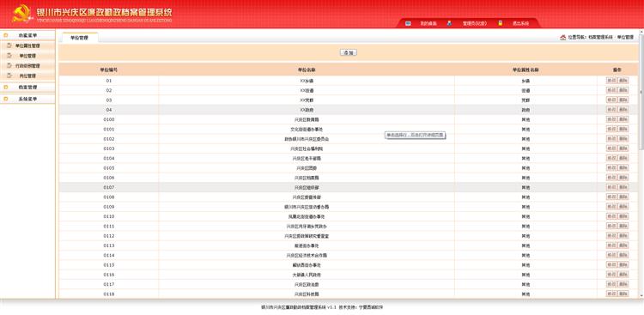Viewport: 644px width, 315px height.
Task: Click the delete button for row 0114
Action: (623, 255)
